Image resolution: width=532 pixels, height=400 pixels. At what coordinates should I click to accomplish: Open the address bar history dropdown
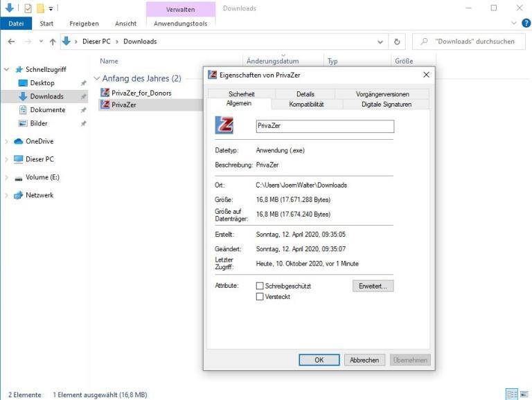click(381, 42)
